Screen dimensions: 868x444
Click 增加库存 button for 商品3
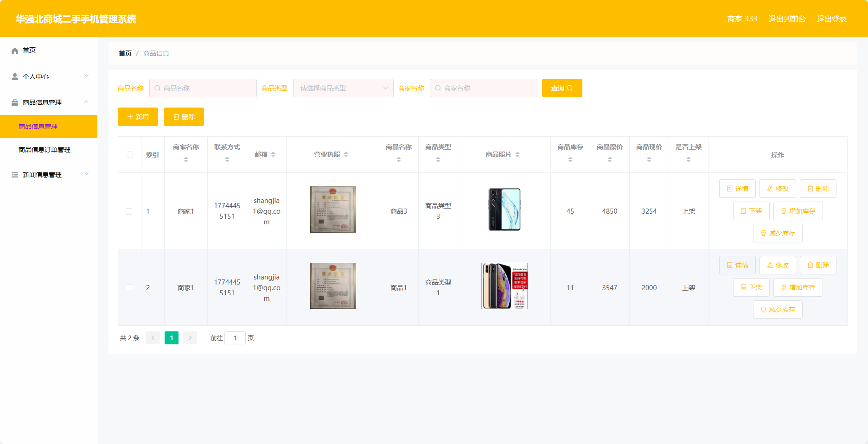click(798, 211)
